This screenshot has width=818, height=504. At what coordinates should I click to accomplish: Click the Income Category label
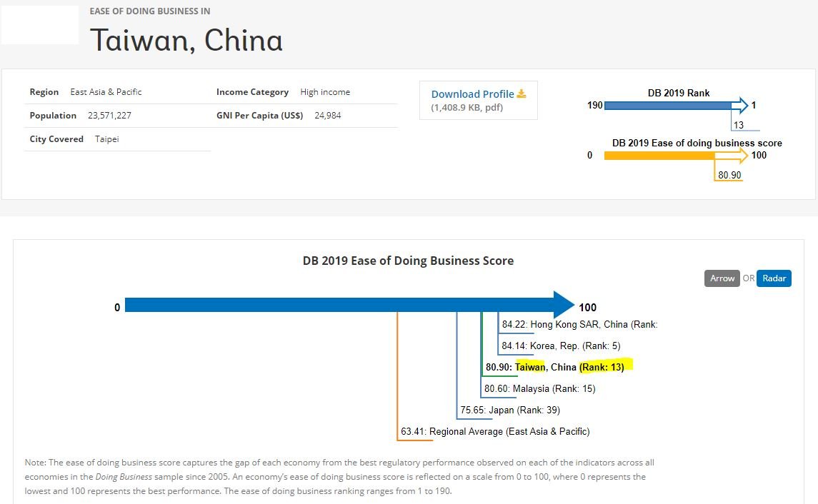(252, 91)
